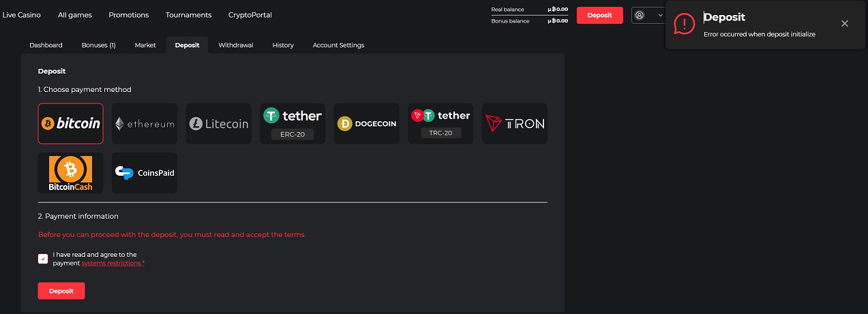Choose the CoinsPaid payment option
This screenshot has height=314, width=868.
(x=145, y=173)
